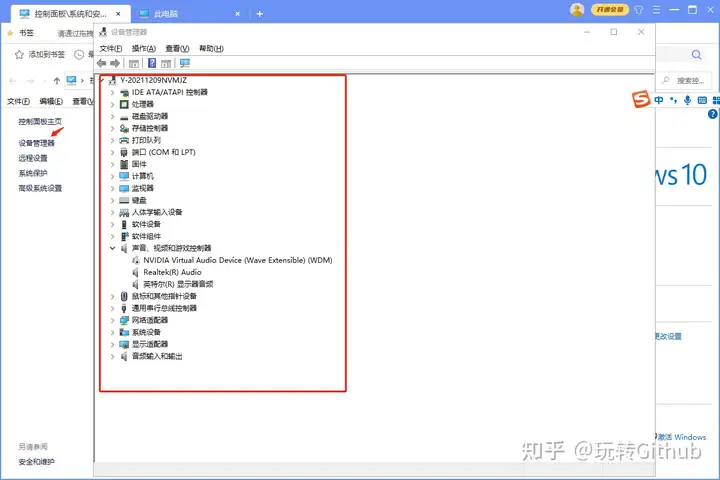Screen dimensions: 720x480
Task: Select NVIDIA Virtual Audio Device (Wave Extensible) (WDM)
Action: pyautogui.click(x=237, y=260)
